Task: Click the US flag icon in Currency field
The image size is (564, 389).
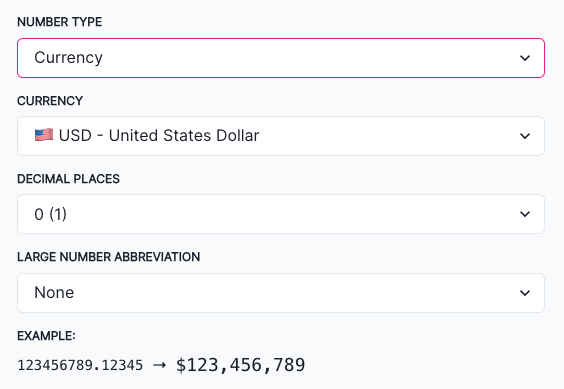Action: [44, 135]
